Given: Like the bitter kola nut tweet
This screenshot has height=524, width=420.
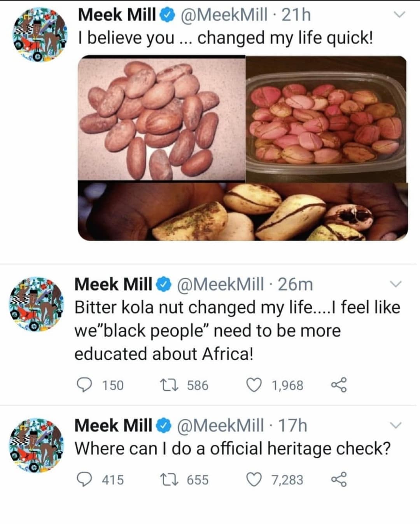Looking at the screenshot, I should coord(254,385).
